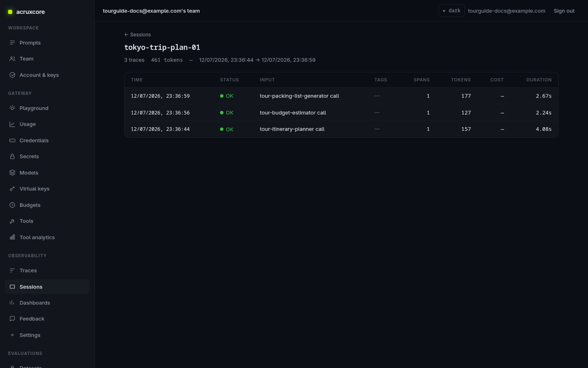
Task: Click the Secrets lock icon
Action: (12, 157)
